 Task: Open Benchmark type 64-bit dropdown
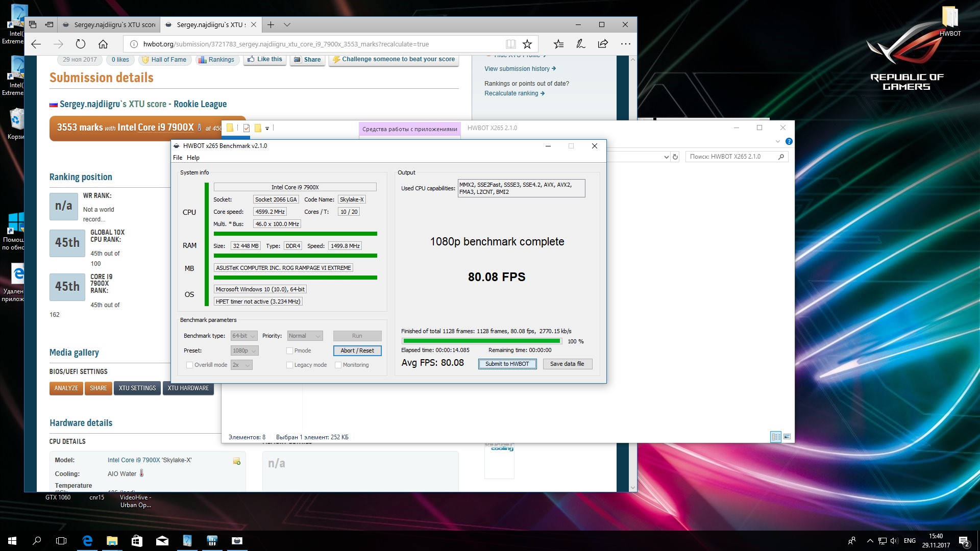pyautogui.click(x=244, y=336)
